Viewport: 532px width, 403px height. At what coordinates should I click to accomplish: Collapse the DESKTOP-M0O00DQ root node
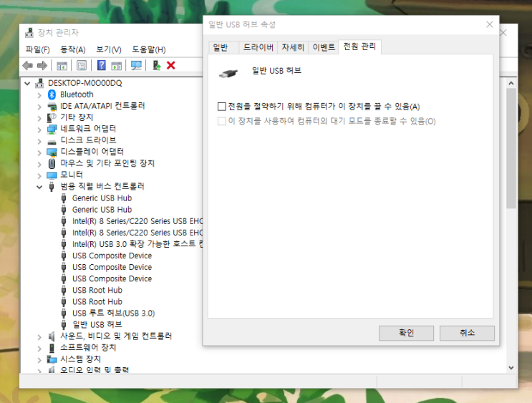(x=27, y=83)
